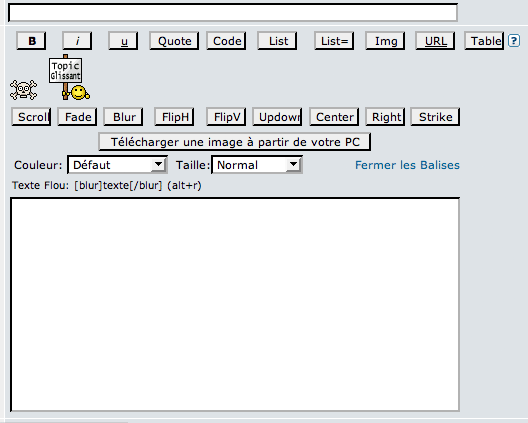Click the Fermer les Balises link
The width and height of the screenshot is (528, 423).
pyautogui.click(x=407, y=165)
